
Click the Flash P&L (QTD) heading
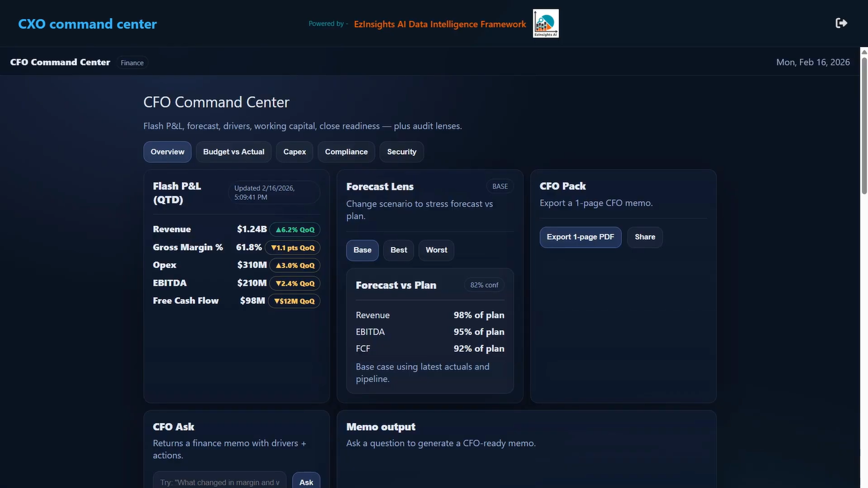(177, 193)
